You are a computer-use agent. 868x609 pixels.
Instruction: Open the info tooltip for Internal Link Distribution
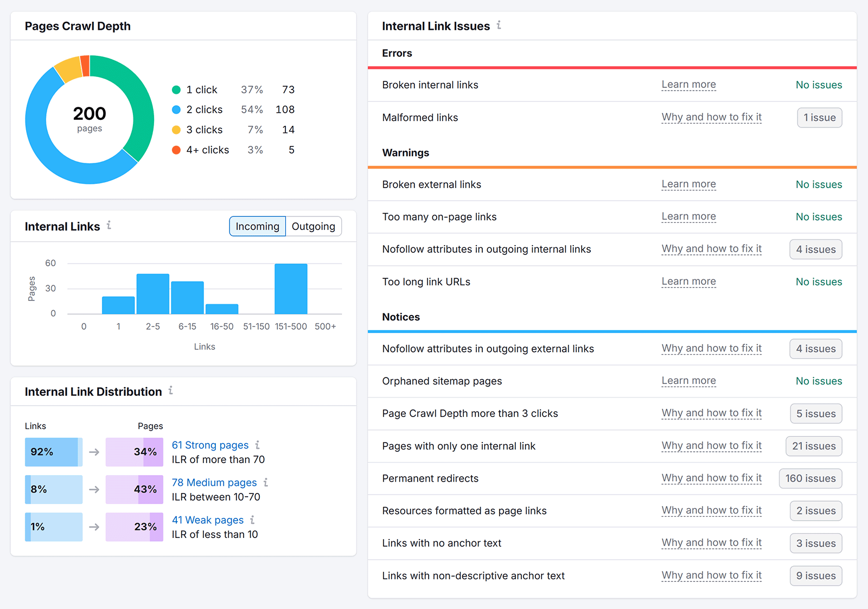(x=171, y=390)
